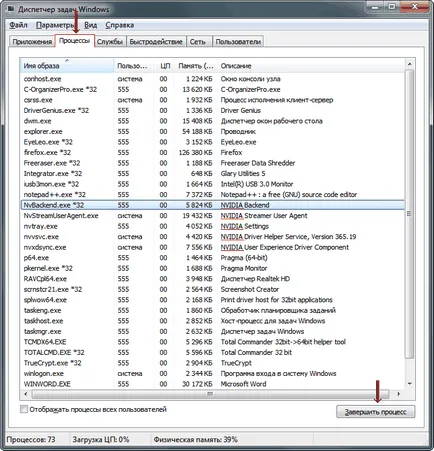
Task: Open the Вид menu
Action: [90, 25]
